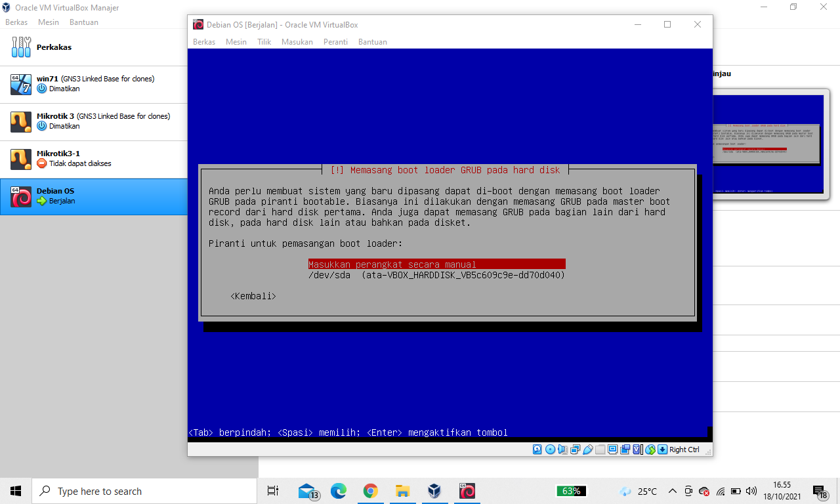
Task: Open Mesin menu in VirtualBox Manager window
Action: [49, 22]
